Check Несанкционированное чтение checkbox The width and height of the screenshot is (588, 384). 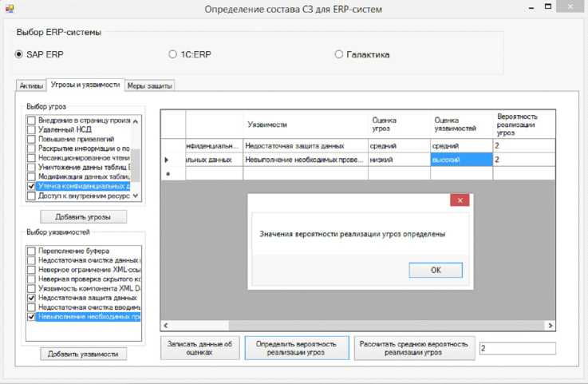tap(31, 158)
